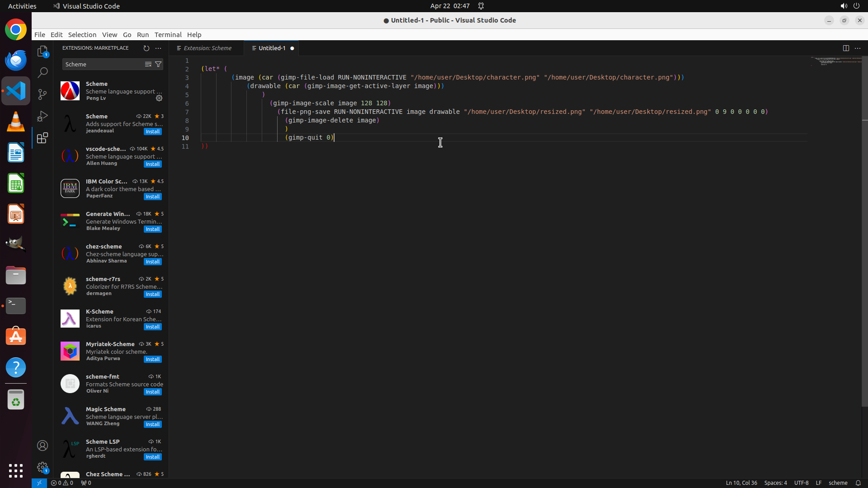Refresh the extensions marketplace list
868x488 pixels.
point(146,48)
